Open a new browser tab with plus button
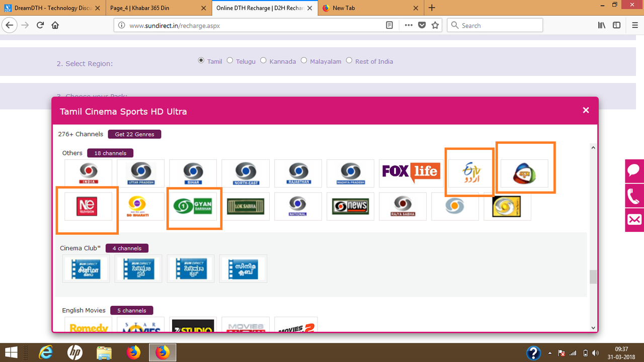 point(432,8)
